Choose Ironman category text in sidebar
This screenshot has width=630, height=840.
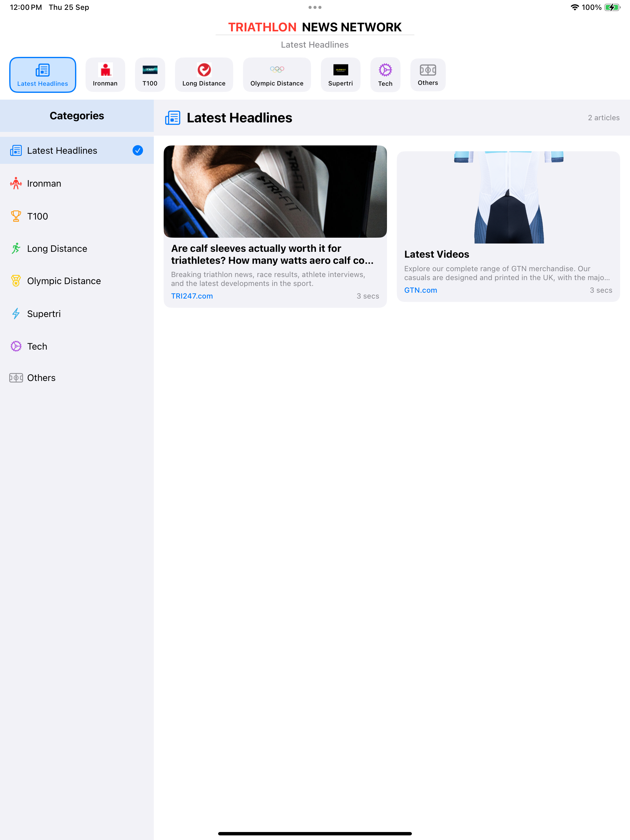[44, 184]
